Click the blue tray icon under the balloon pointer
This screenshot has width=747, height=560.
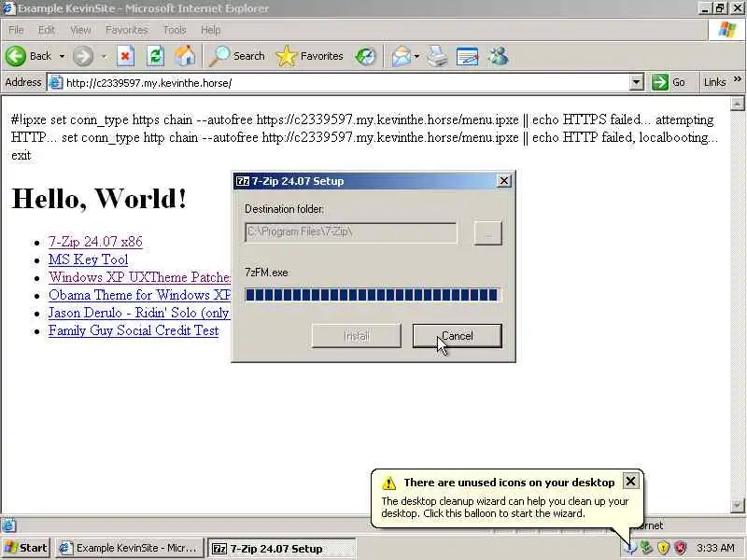click(629, 549)
